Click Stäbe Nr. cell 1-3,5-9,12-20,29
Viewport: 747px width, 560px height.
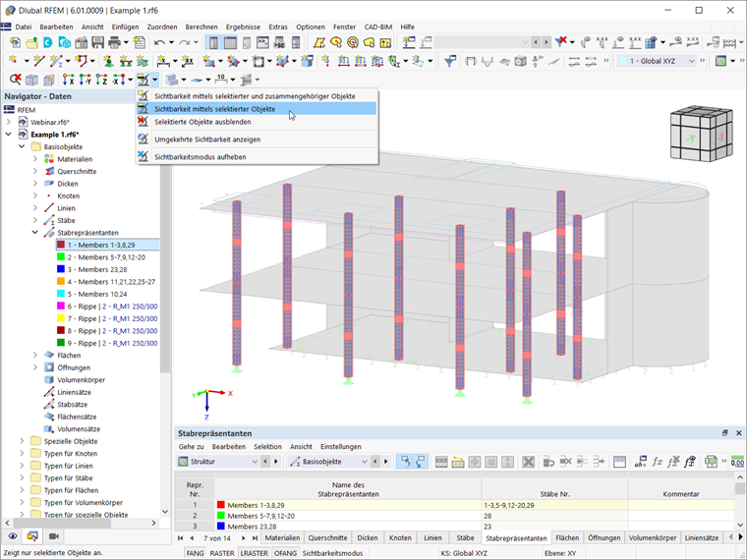[x=554, y=505]
